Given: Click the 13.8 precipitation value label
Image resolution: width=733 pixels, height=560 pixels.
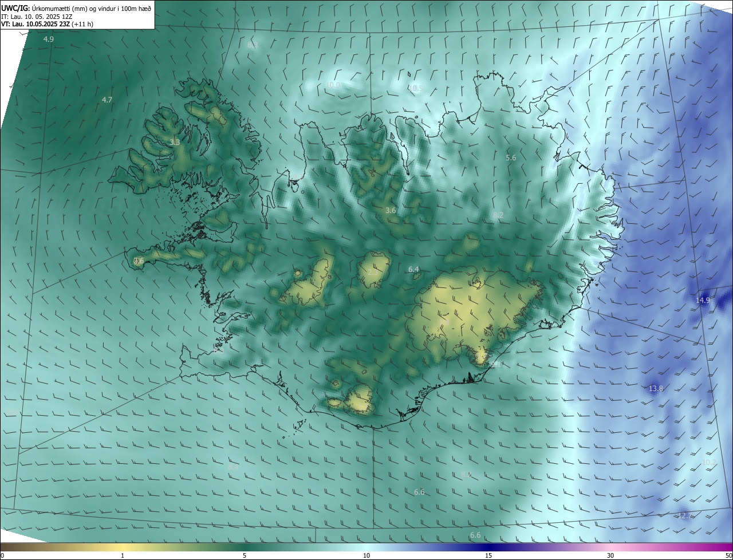Looking at the screenshot, I should point(656,388).
